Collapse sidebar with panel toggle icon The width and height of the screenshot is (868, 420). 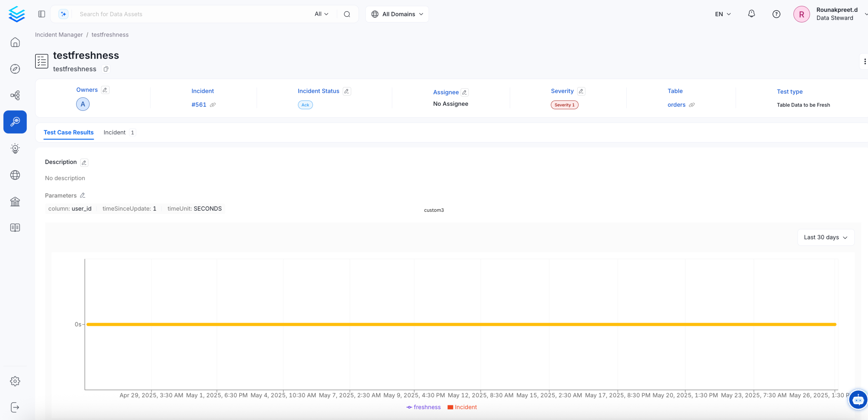click(x=42, y=14)
